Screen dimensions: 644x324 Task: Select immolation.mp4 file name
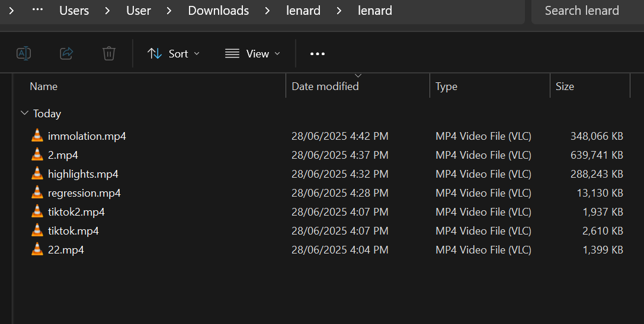pyautogui.click(x=87, y=136)
